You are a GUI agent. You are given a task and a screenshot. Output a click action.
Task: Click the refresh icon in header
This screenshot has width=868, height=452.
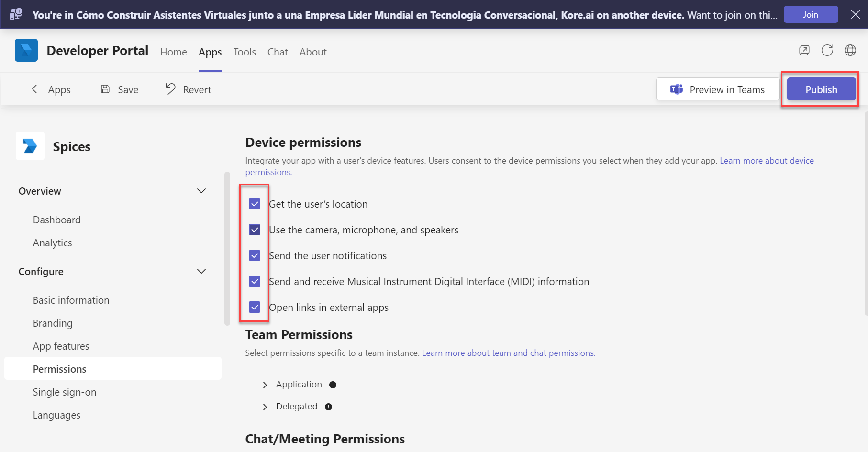pyautogui.click(x=827, y=50)
